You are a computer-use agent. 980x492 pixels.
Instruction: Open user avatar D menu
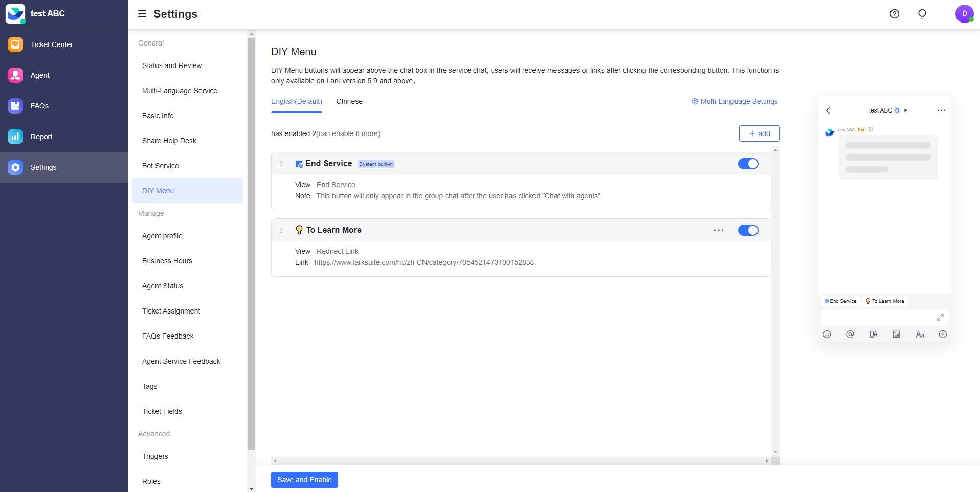click(965, 14)
